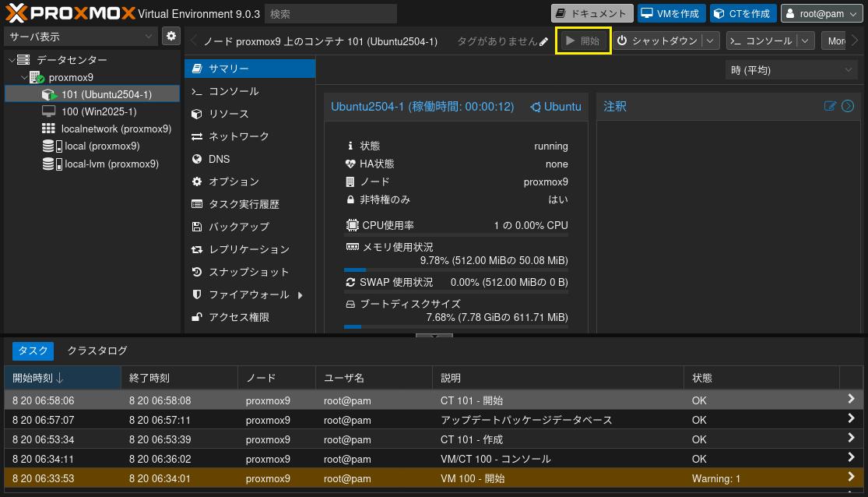Open the ファイアウォール menu item

(x=250, y=294)
